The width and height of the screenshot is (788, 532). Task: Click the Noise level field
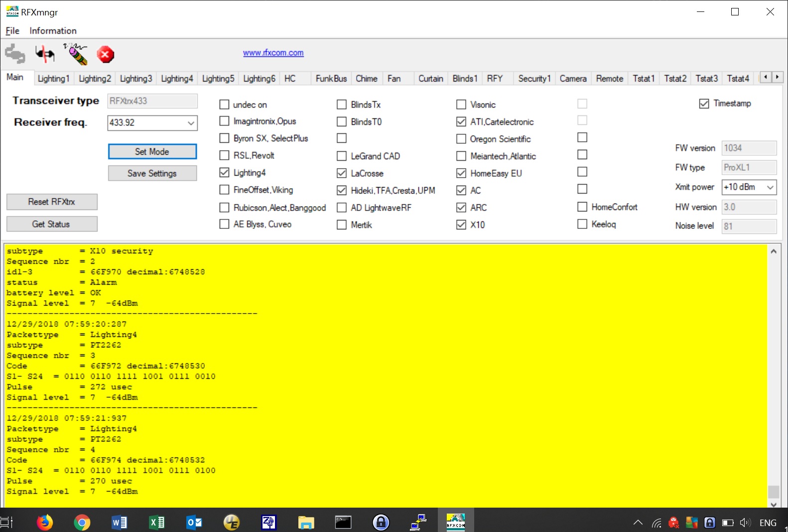(749, 226)
